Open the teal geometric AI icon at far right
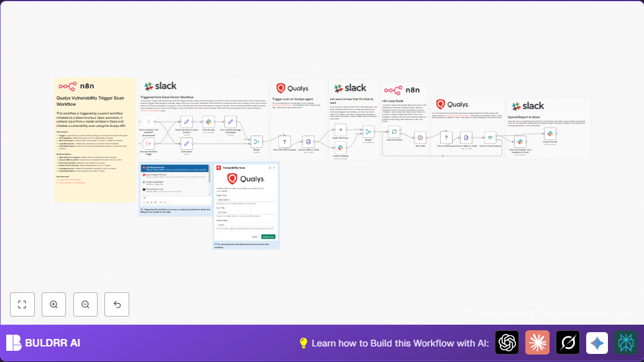644x362 pixels. click(626, 343)
